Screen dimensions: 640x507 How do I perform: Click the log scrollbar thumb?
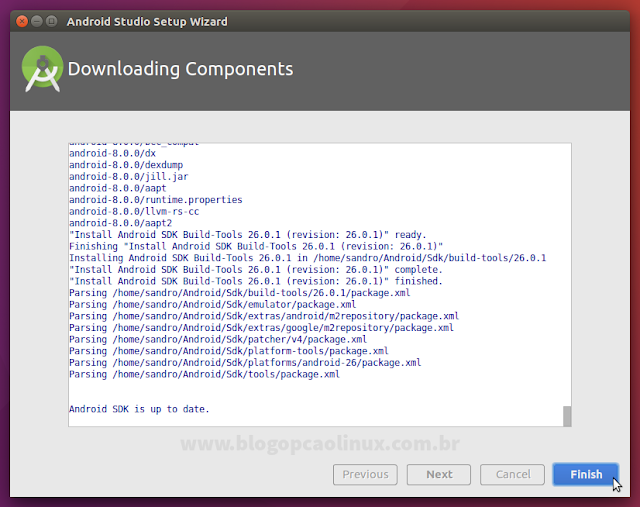tap(567, 416)
